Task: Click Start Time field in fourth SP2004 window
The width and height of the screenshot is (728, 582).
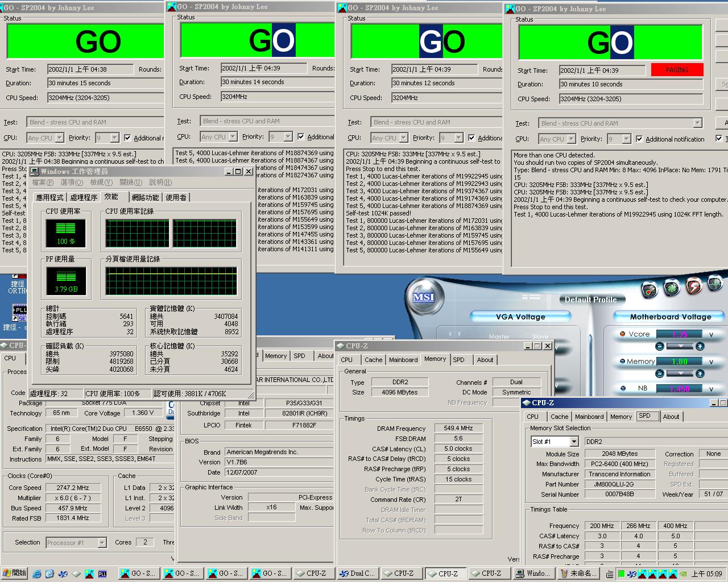Action: tap(602, 70)
